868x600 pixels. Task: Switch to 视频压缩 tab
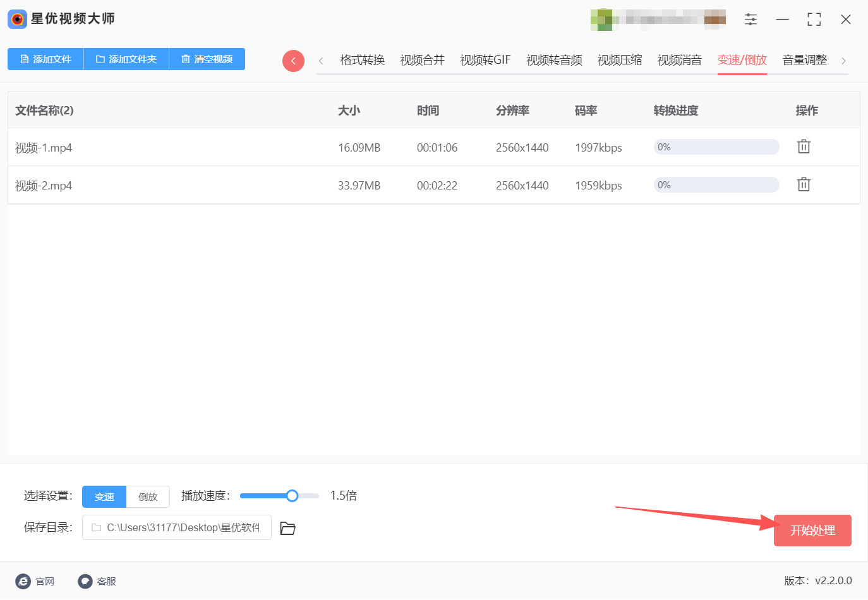click(x=620, y=60)
